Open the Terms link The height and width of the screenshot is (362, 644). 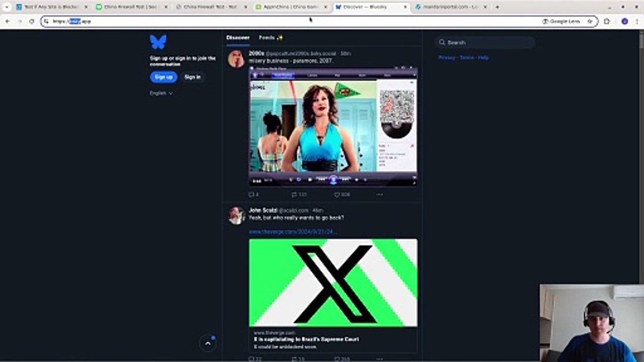coord(467,58)
